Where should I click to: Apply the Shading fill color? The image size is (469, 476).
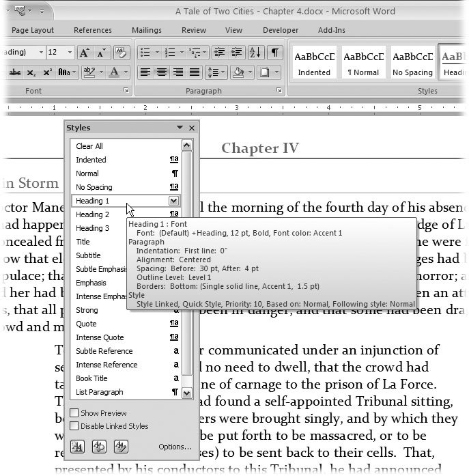pos(238,72)
